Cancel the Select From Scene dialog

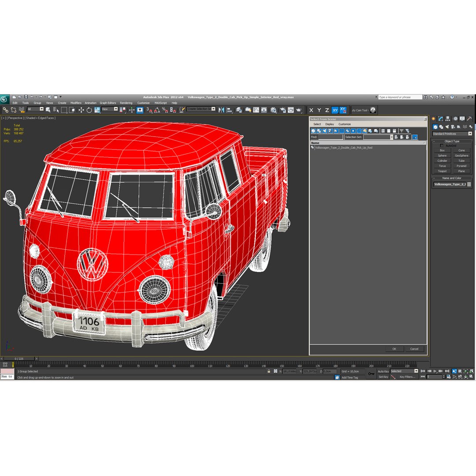tap(414, 349)
